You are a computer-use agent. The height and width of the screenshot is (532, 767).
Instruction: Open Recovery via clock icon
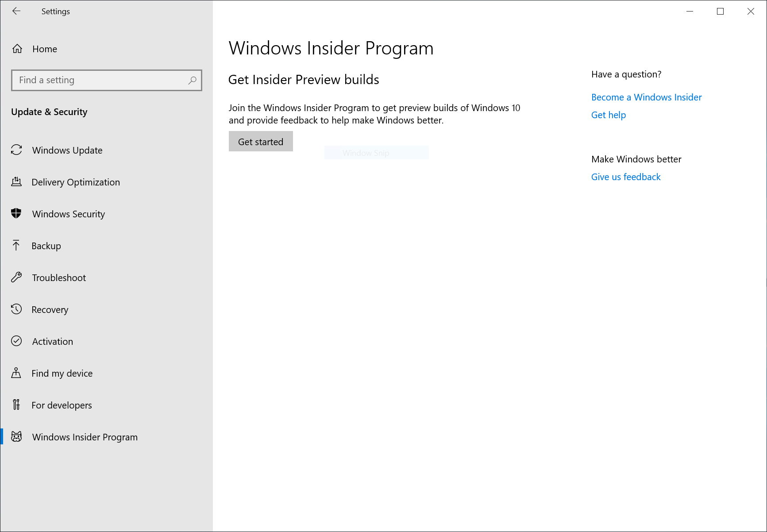click(x=16, y=309)
